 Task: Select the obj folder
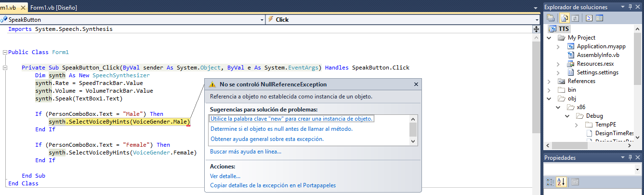pos(572,98)
